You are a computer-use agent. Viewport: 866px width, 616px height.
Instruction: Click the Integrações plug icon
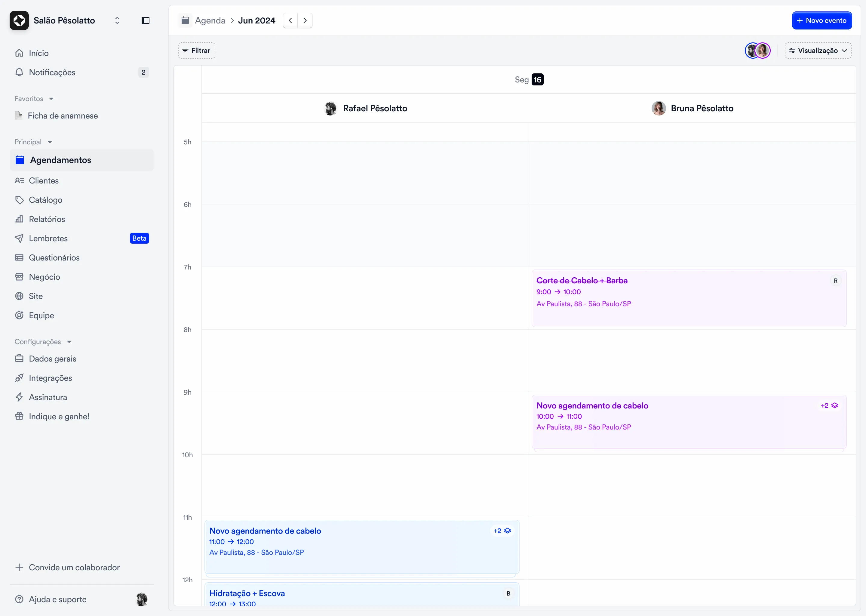19,378
